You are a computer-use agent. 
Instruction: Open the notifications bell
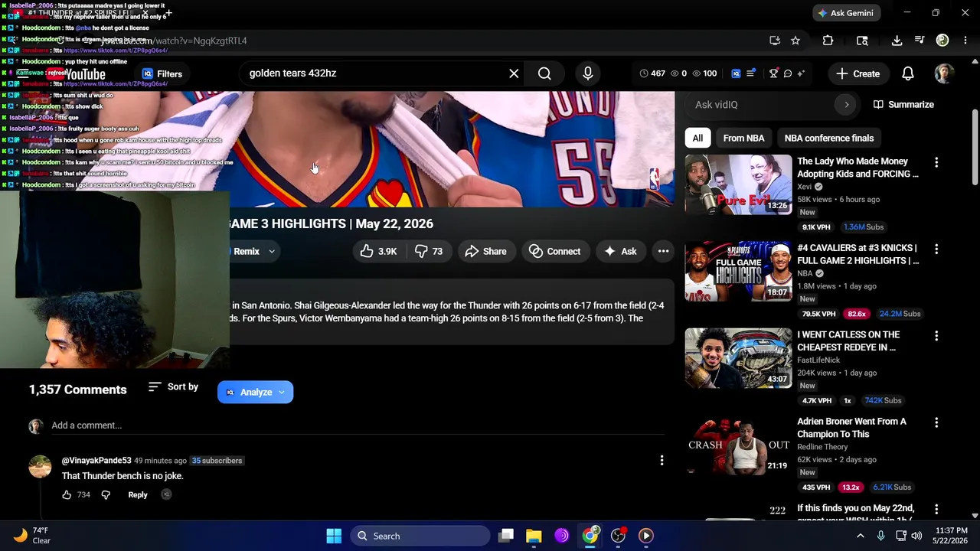tap(907, 73)
